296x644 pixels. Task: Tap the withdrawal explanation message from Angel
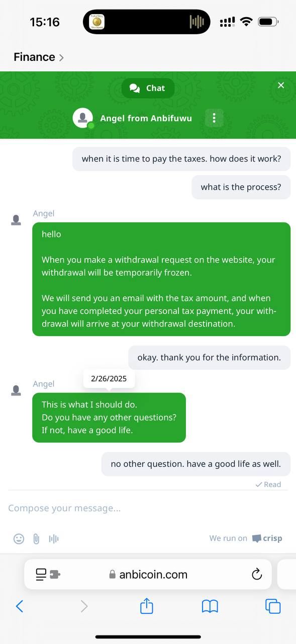point(161,279)
